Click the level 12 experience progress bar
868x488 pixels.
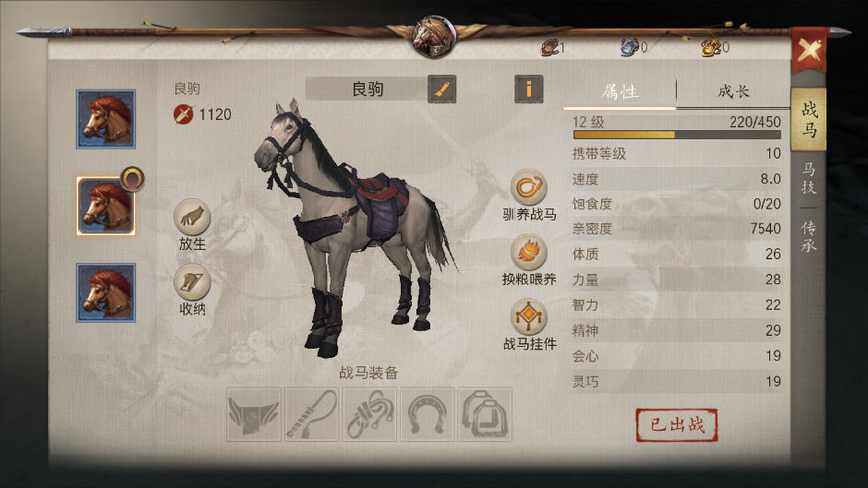pyautogui.click(x=677, y=135)
